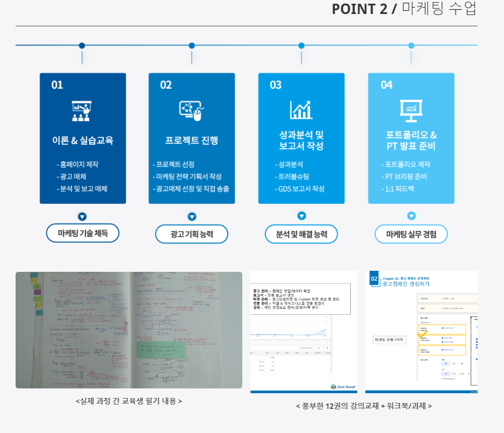Select the second timeline dot above card 02
Image resolution: width=504 pixels, height=433 pixels.
pos(192,46)
